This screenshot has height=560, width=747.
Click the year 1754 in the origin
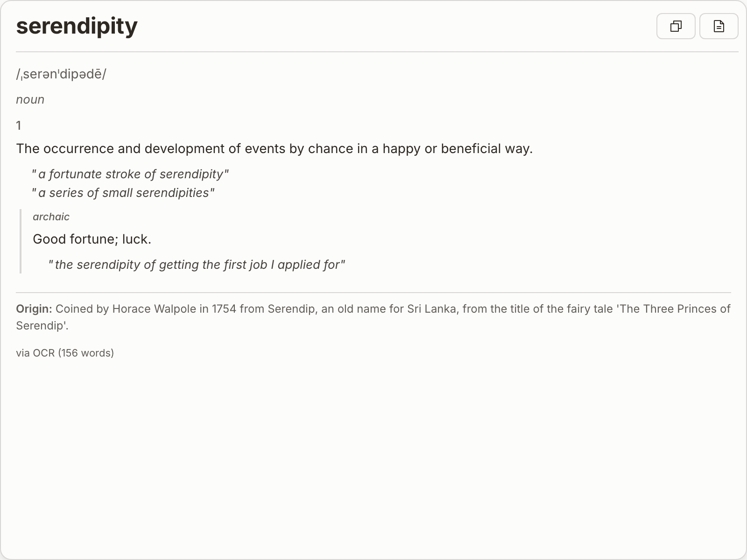coord(224,309)
